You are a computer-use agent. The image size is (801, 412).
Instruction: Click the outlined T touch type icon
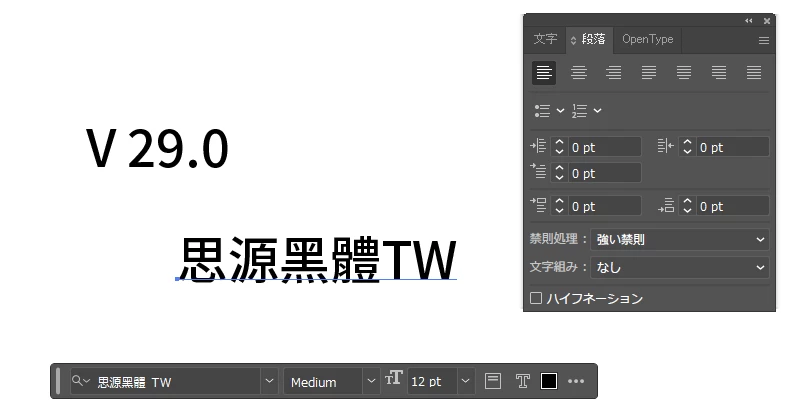tap(522, 381)
